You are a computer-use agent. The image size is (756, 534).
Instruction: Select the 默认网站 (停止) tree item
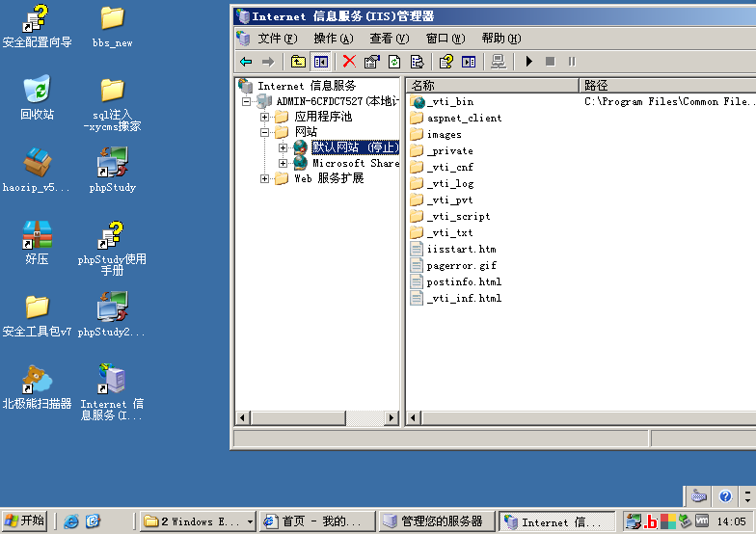point(355,147)
